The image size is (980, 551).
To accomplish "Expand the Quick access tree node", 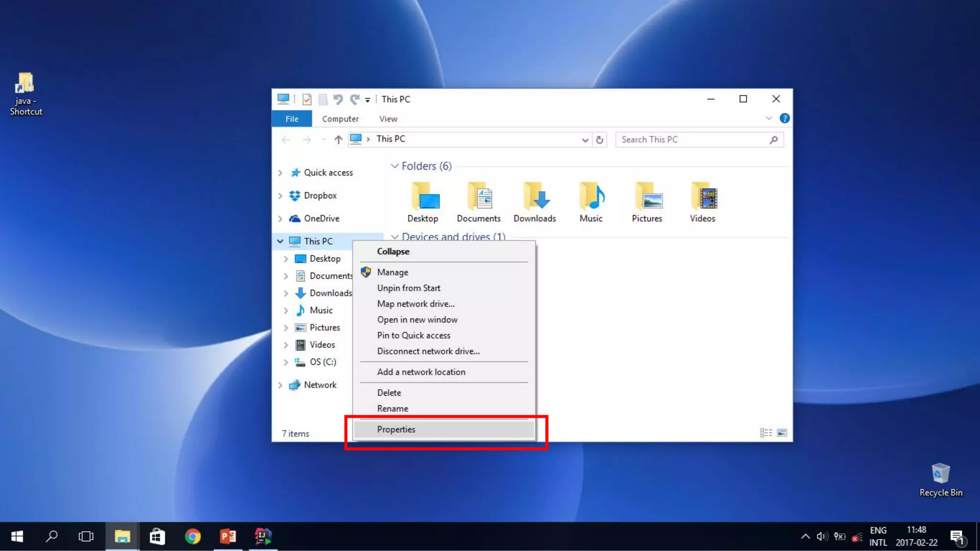I will pyautogui.click(x=280, y=173).
